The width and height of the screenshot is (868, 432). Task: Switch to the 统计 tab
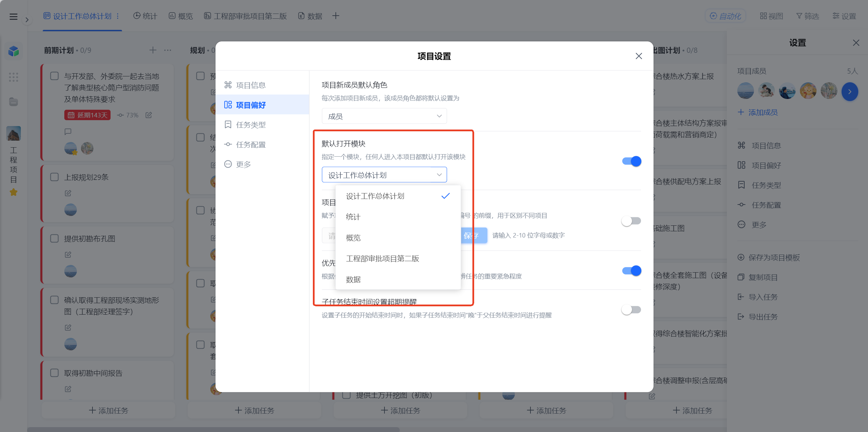(x=145, y=16)
